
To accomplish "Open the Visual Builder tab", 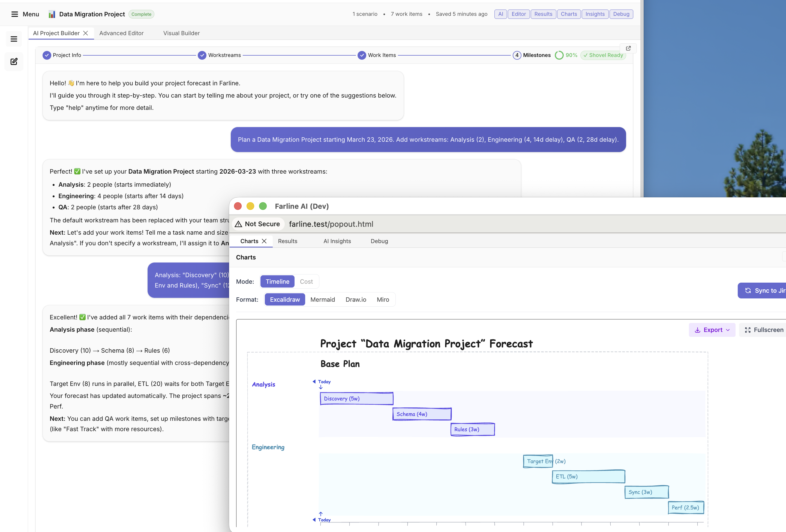I will 181,33.
